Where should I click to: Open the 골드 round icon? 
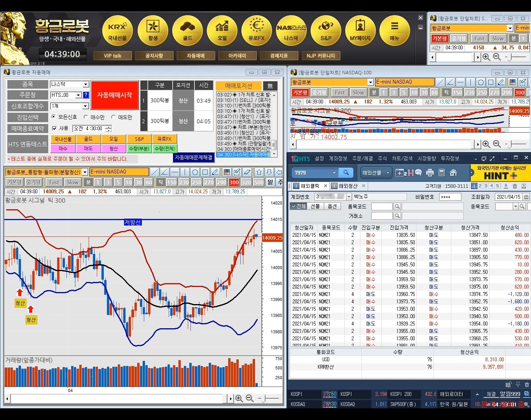point(187,31)
